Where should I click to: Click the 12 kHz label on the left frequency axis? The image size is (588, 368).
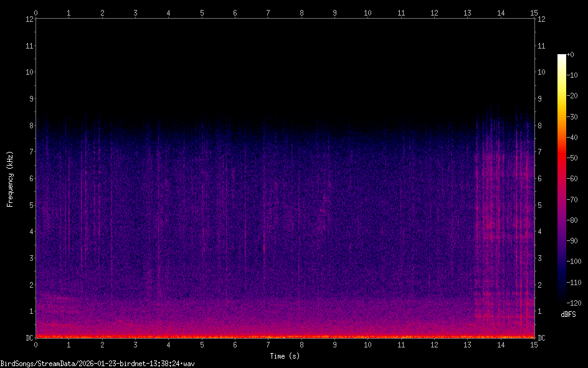pyautogui.click(x=29, y=19)
